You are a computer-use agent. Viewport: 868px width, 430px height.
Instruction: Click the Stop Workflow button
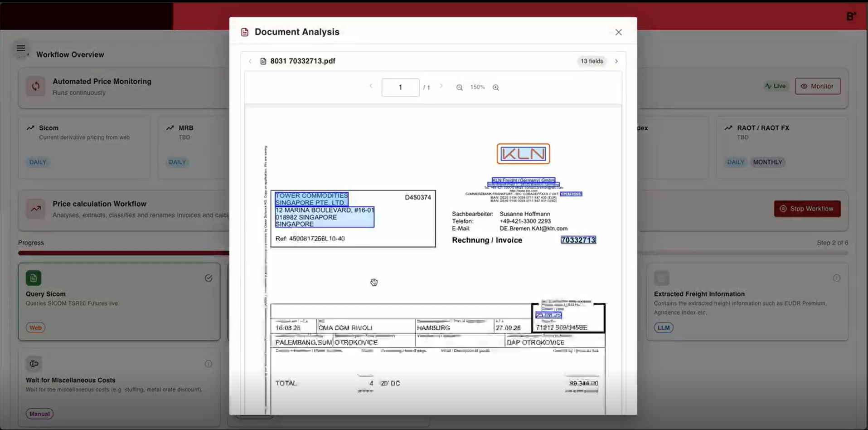[807, 209]
